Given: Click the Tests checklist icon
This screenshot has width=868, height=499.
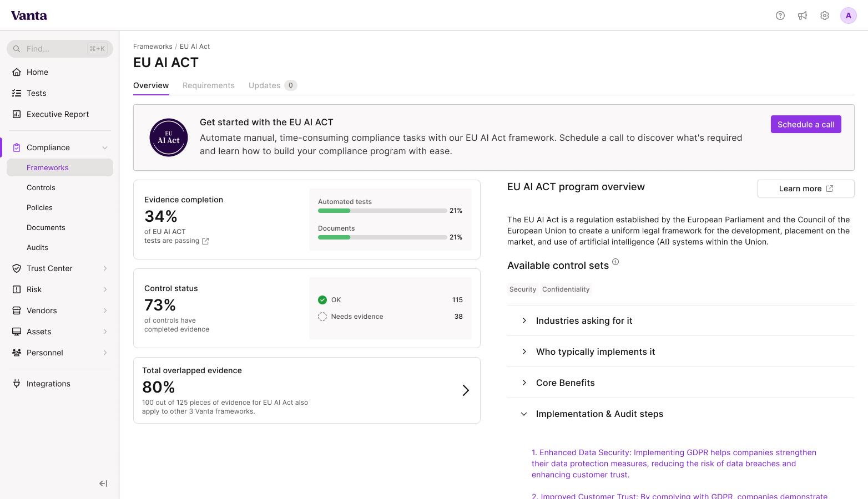Looking at the screenshot, I should pyautogui.click(x=17, y=93).
